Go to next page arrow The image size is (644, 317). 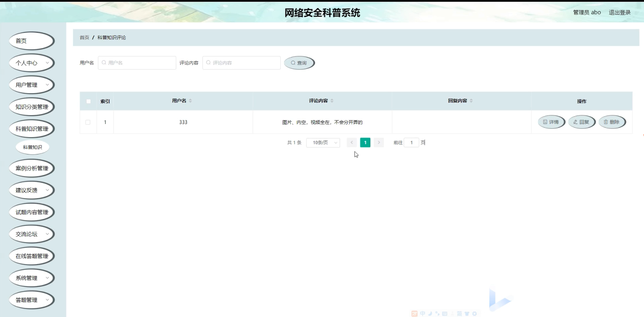click(379, 142)
